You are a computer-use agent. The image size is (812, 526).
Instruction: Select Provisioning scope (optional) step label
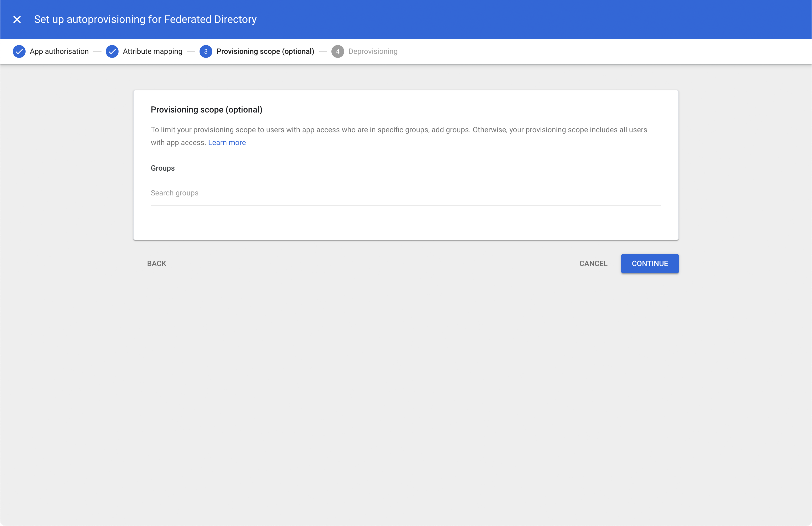[265, 51]
